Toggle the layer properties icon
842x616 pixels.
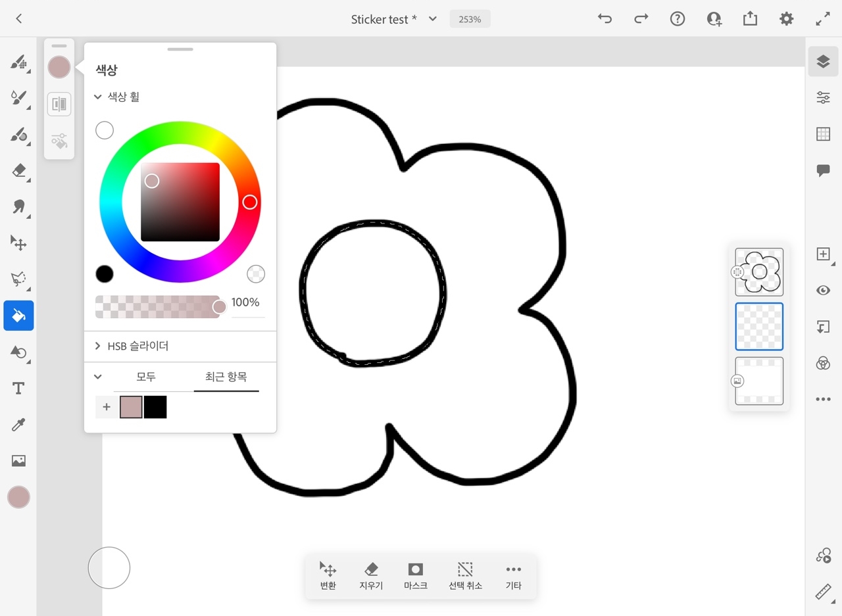click(x=823, y=98)
